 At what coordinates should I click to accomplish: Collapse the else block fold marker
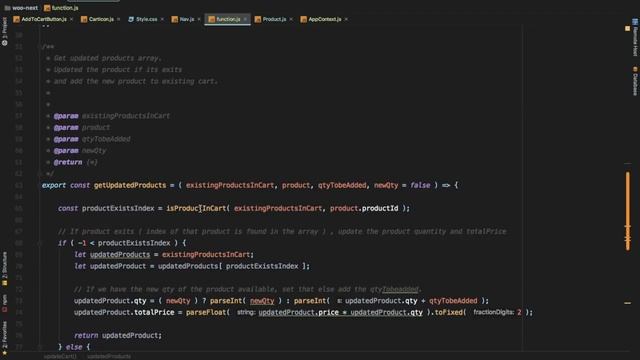pos(40,347)
